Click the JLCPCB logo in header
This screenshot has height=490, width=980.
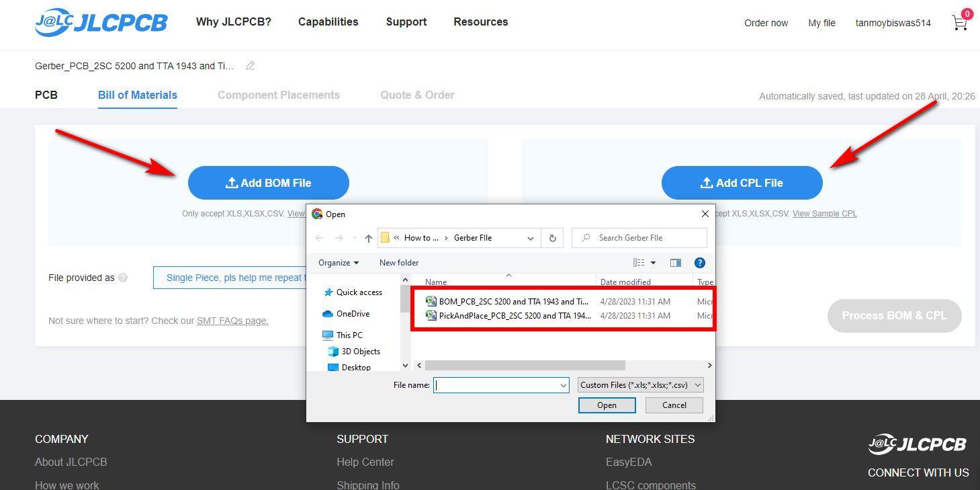pos(101,22)
